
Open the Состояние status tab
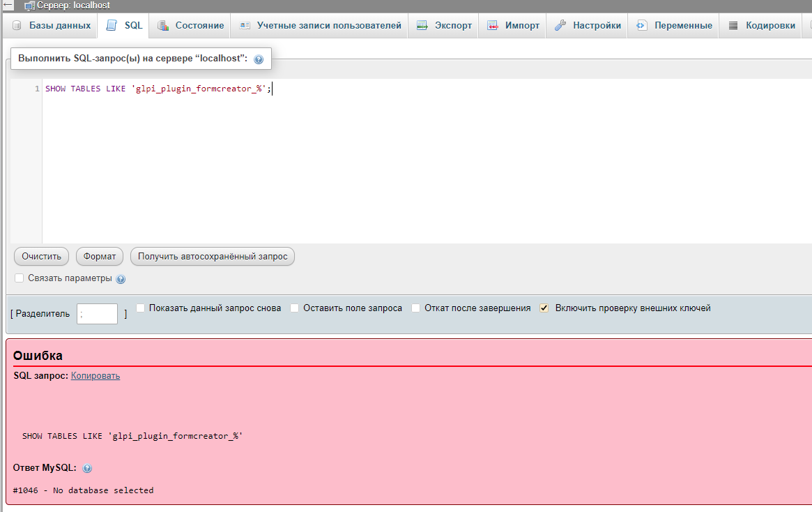pos(190,24)
